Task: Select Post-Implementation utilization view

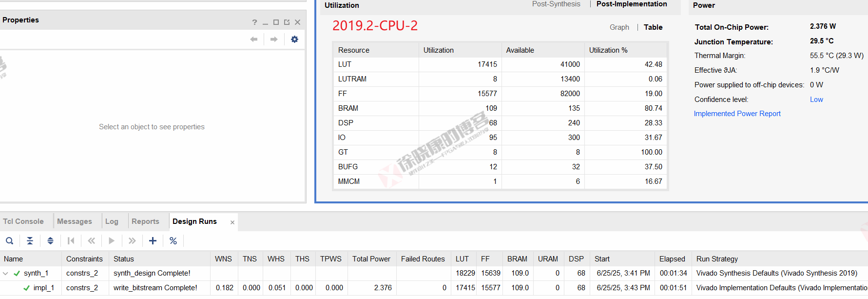Action: (632, 4)
